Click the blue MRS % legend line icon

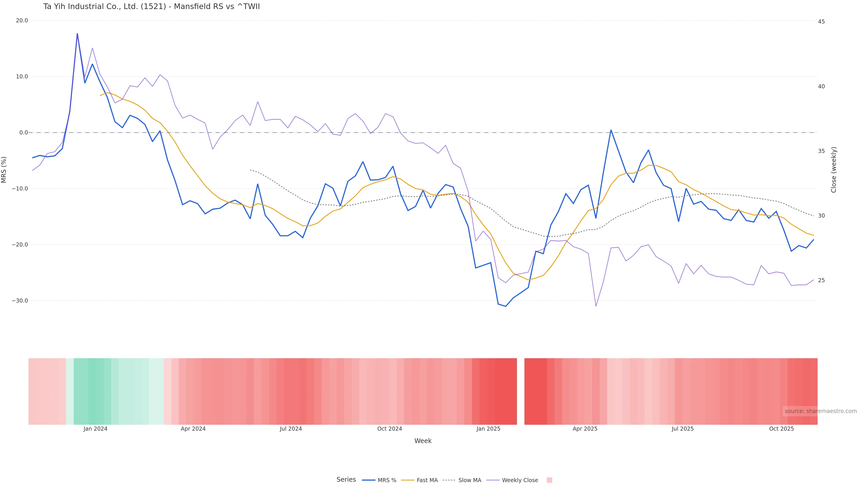click(x=369, y=480)
